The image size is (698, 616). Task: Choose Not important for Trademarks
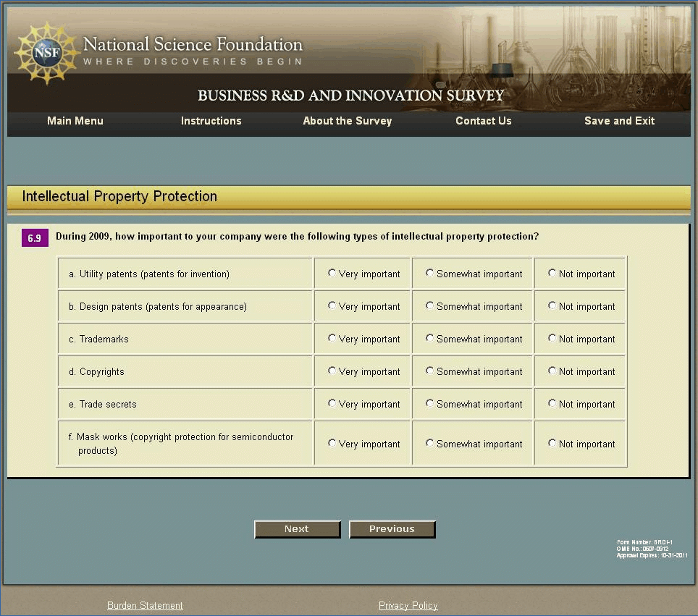pyautogui.click(x=552, y=339)
